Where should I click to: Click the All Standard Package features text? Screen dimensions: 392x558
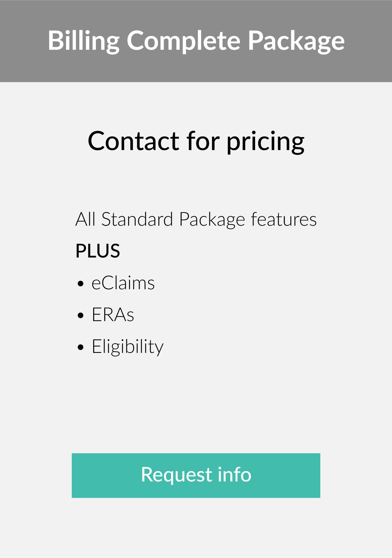[196, 219]
